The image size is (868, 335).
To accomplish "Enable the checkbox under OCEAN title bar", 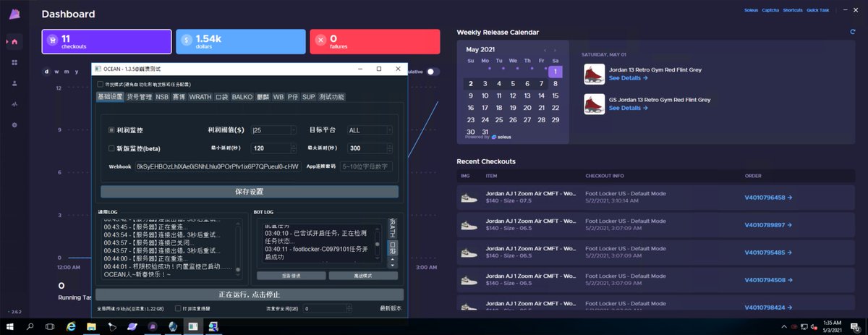I will (101, 84).
